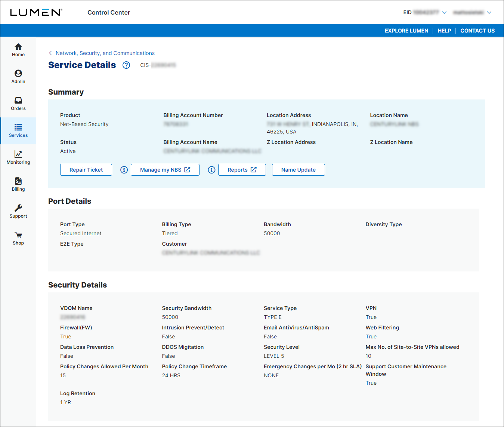
Task: Expand the user account dropdown chevron
Action: pyautogui.click(x=489, y=12)
